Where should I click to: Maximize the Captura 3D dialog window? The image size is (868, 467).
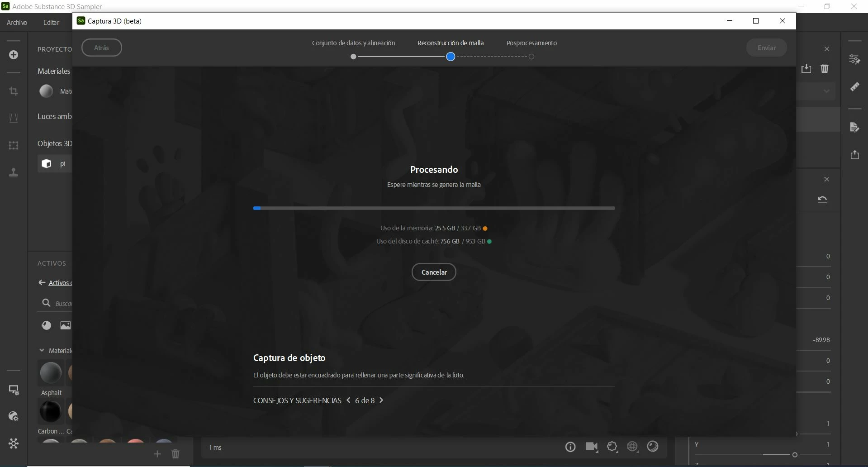click(755, 21)
